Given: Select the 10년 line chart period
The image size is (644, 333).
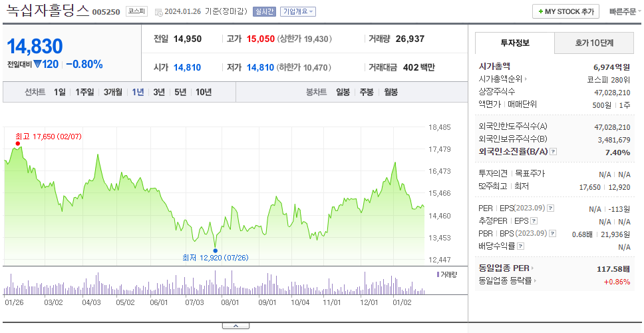Looking at the screenshot, I should coord(204,92).
